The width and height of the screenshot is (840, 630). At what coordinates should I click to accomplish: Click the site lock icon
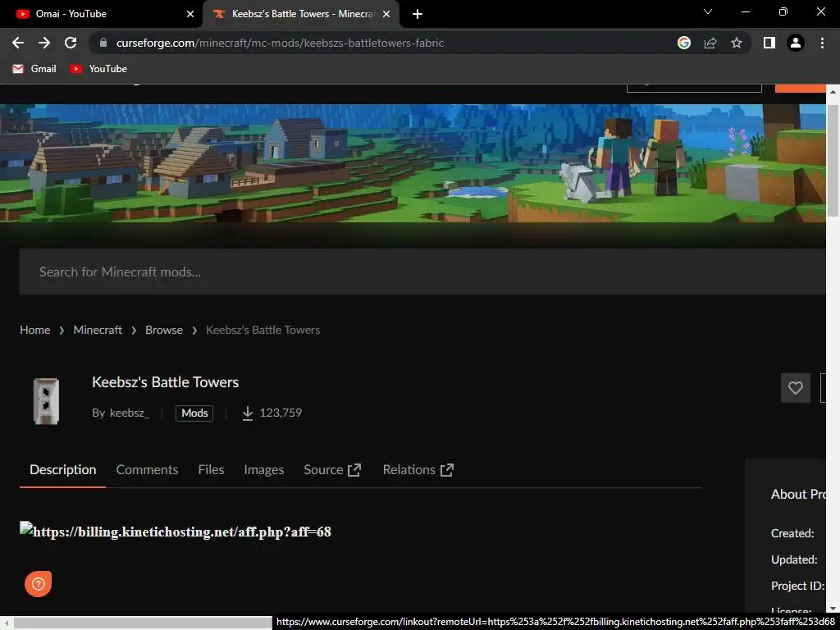[x=103, y=43]
